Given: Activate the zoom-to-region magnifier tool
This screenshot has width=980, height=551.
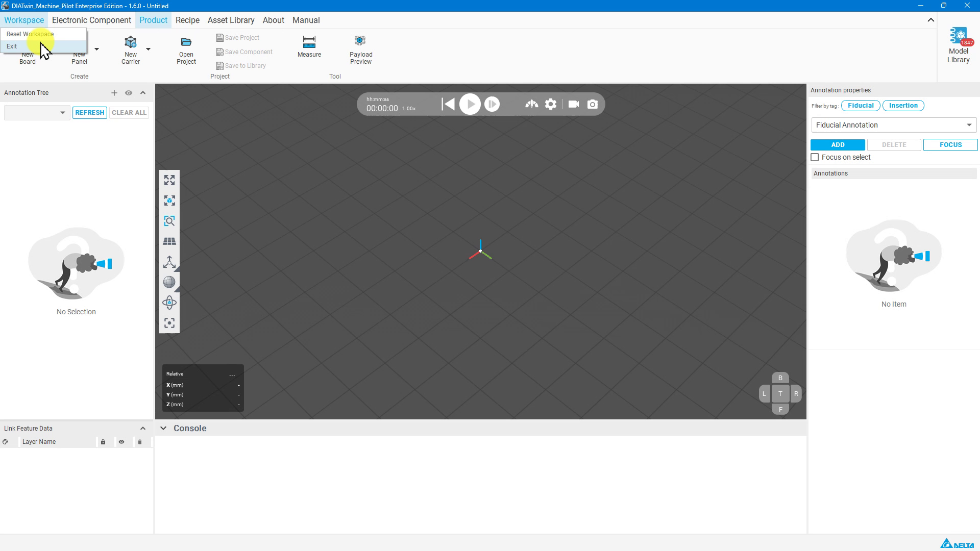Looking at the screenshot, I should click(x=169, y=221).
